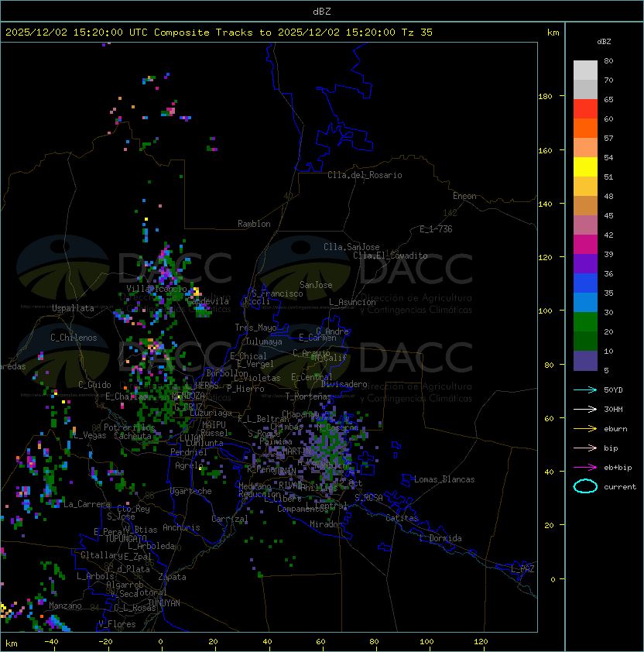Click the 'Agrelo' location label
Image resolution: width=644 pixels, height=652 pixels.
click(189, 465)
